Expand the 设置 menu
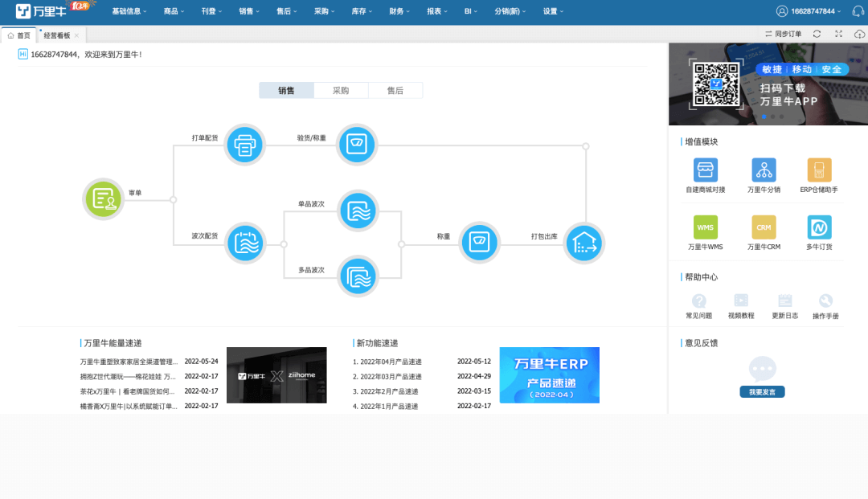868x499 pixels. click(554, 11)
